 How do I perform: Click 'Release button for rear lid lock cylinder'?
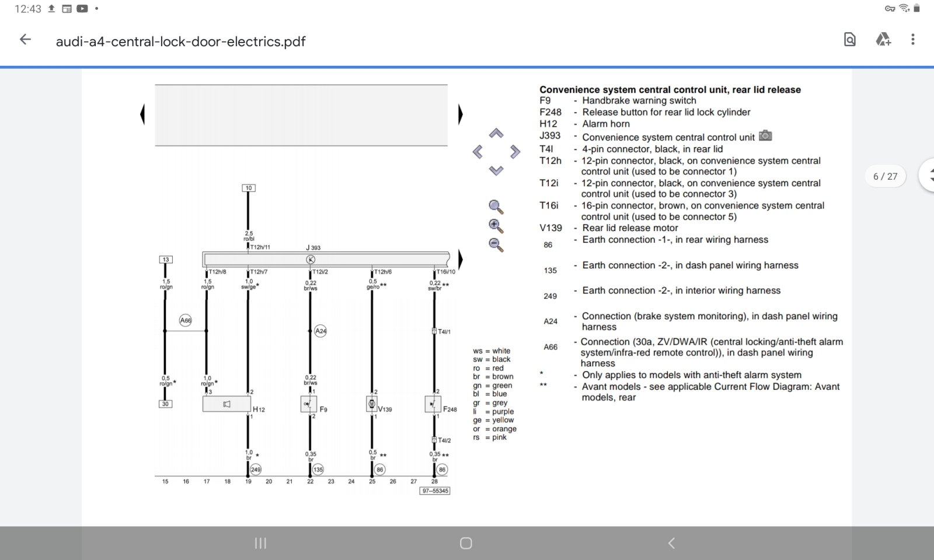pyautogui.click(x=666, y=112)
